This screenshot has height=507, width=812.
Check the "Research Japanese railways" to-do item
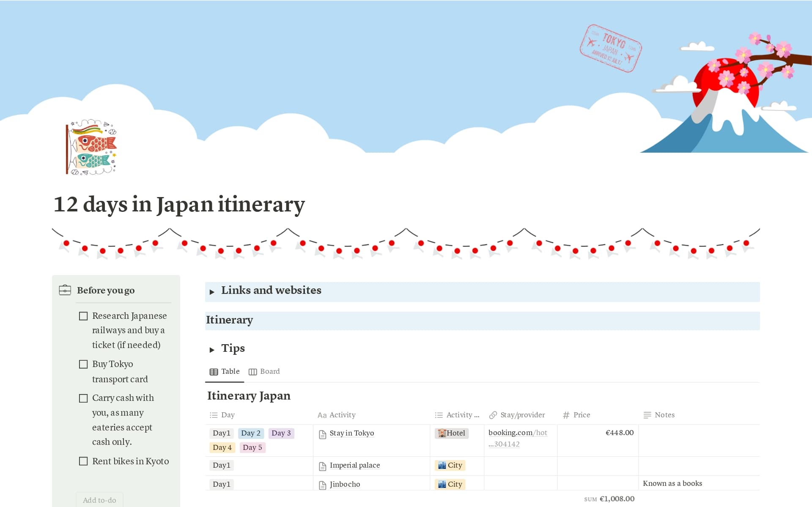tap(83, 315)
